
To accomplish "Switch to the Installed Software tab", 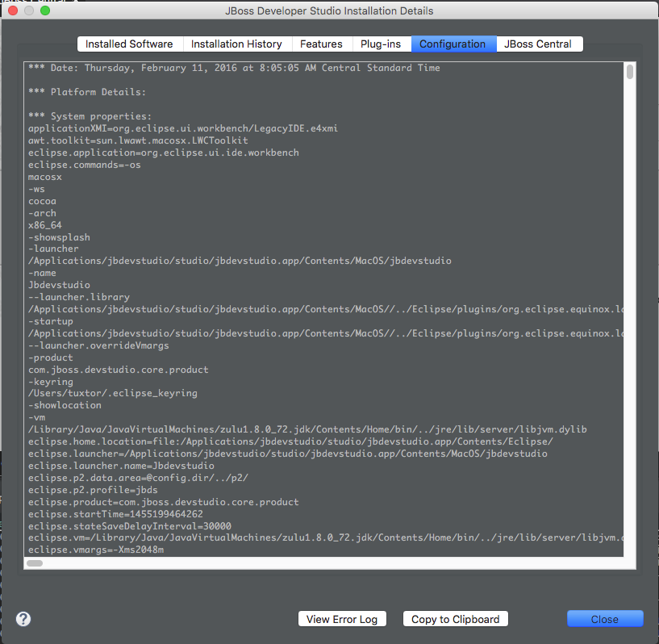I will click(129, 44).
